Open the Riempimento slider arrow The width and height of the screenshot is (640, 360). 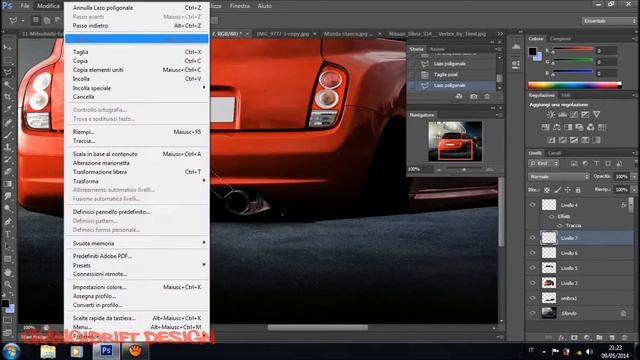[x=634, y=190]
